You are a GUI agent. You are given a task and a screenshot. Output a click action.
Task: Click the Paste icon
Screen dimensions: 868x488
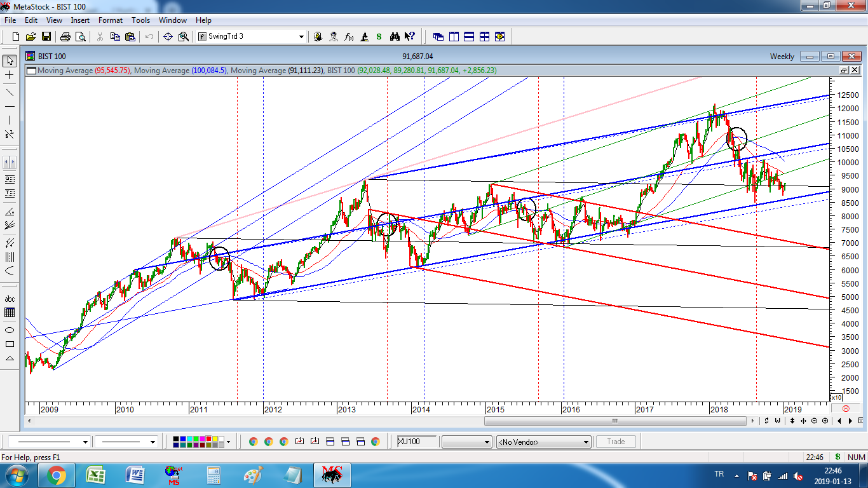130,37
